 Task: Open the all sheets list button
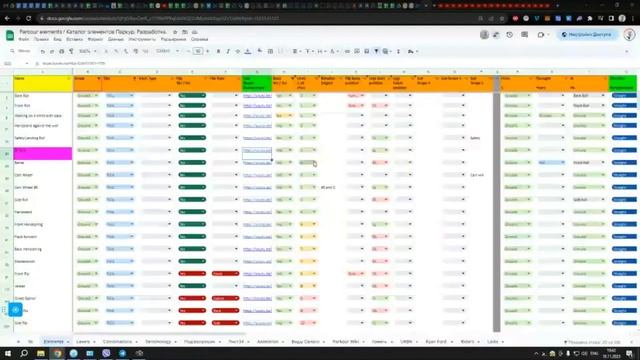[30, 342]
